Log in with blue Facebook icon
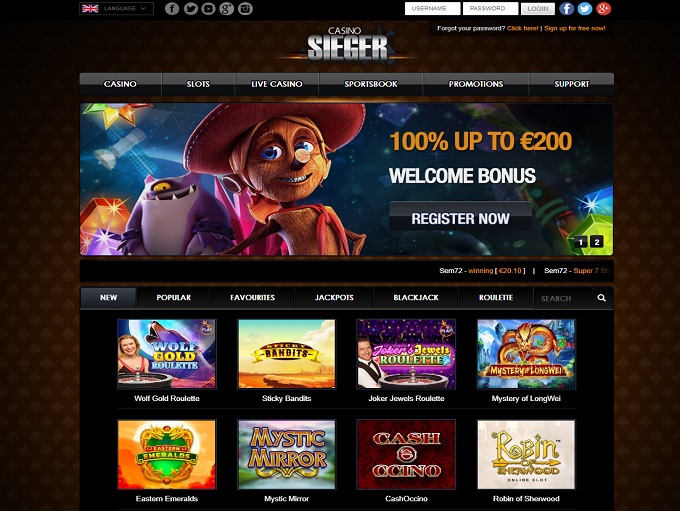The image size is (680, 511). [x=566, y=9]
